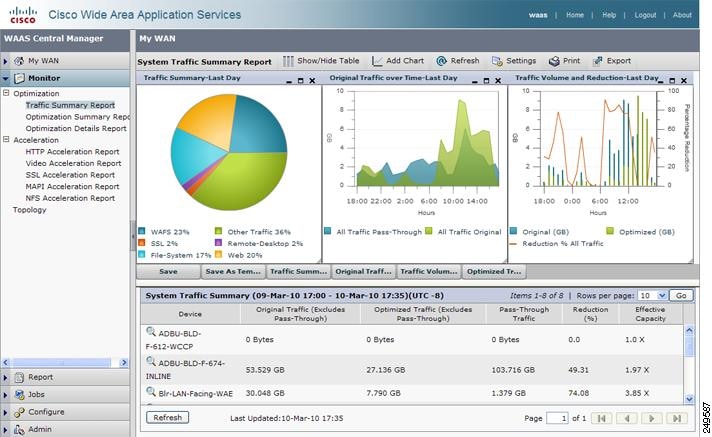Screen dimensions: 712x437
Task: Click the Save As Tem... button
Action: point(233,272)
